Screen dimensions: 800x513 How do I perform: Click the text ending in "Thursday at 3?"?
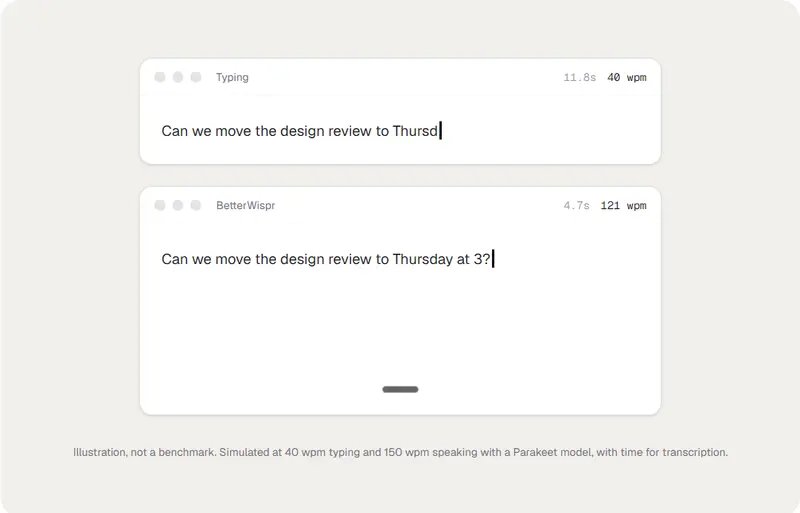(x=326, y=259)
